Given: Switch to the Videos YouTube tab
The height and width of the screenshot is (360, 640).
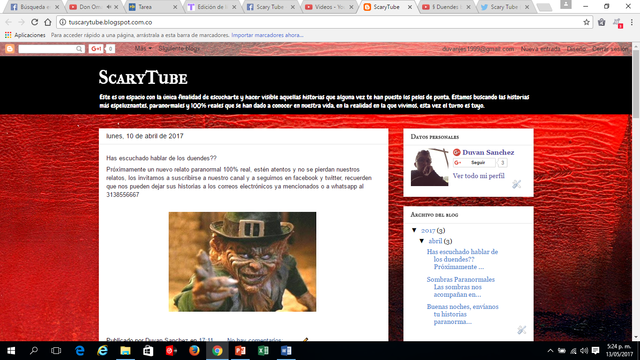Looking at the screenshot, I should pos(328,7).
